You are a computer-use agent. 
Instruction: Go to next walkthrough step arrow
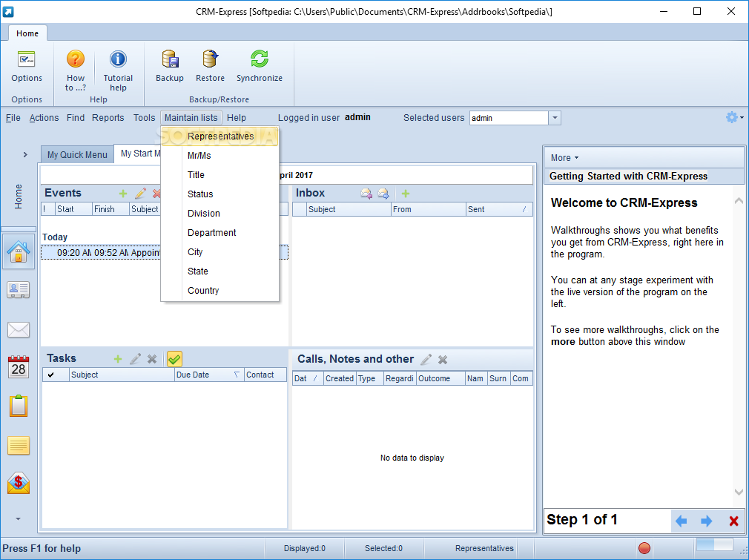tap(707, 521)
